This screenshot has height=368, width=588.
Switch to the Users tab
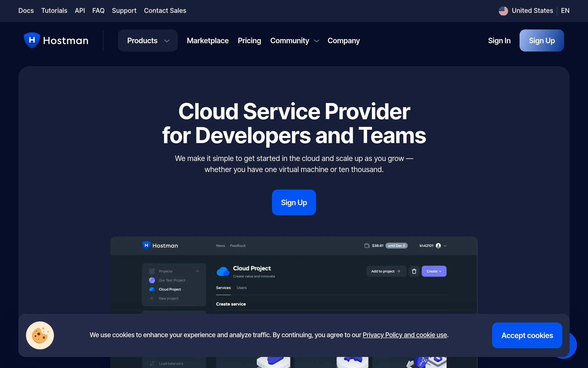coord(242,288)
